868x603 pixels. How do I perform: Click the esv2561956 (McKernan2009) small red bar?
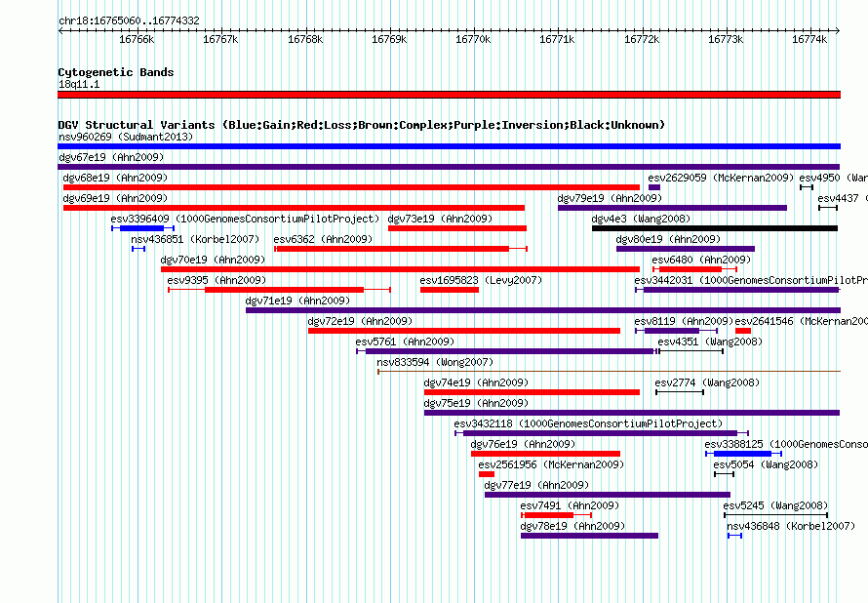tap(487, 474)
